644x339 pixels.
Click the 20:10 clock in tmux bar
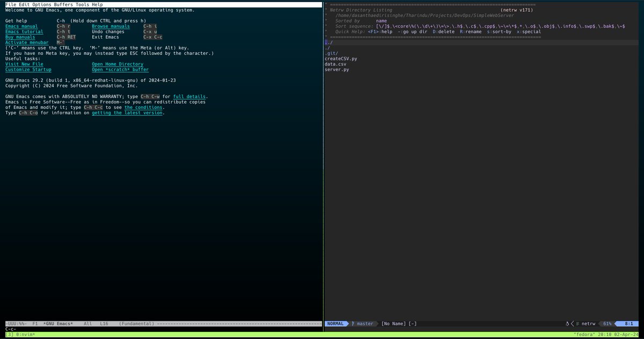coord(605,334)
